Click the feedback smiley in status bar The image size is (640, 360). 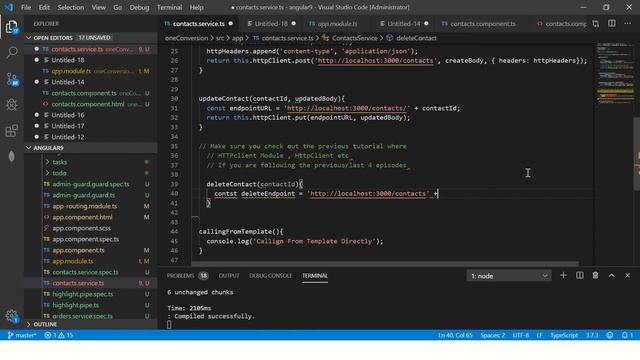coord(610,335)
